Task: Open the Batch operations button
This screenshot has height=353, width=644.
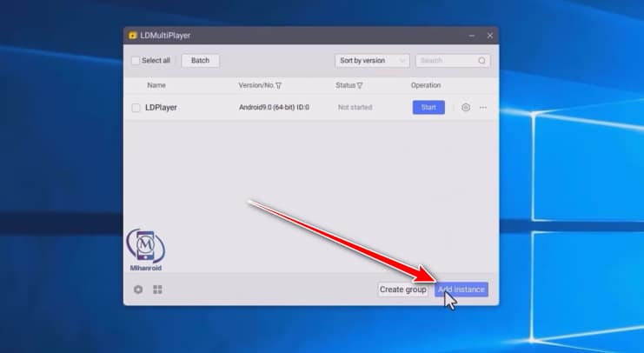Action: [200, 60]
